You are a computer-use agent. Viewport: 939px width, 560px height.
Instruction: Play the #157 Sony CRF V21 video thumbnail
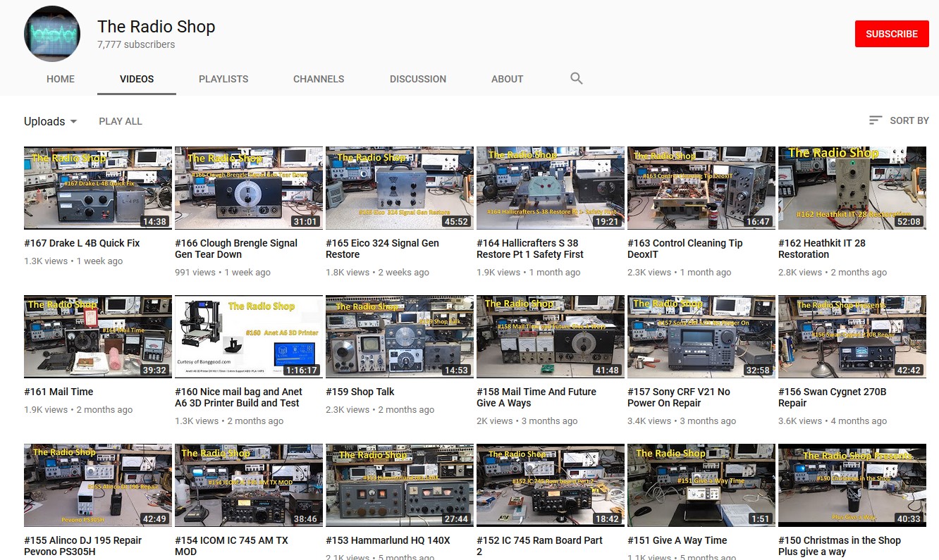coord(701,337)
